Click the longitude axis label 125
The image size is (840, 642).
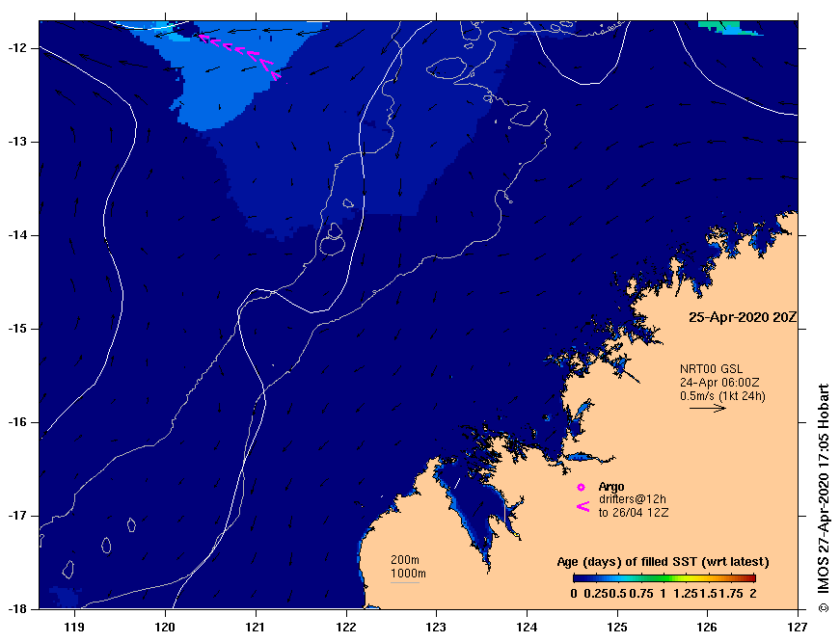tap(617, 627)
